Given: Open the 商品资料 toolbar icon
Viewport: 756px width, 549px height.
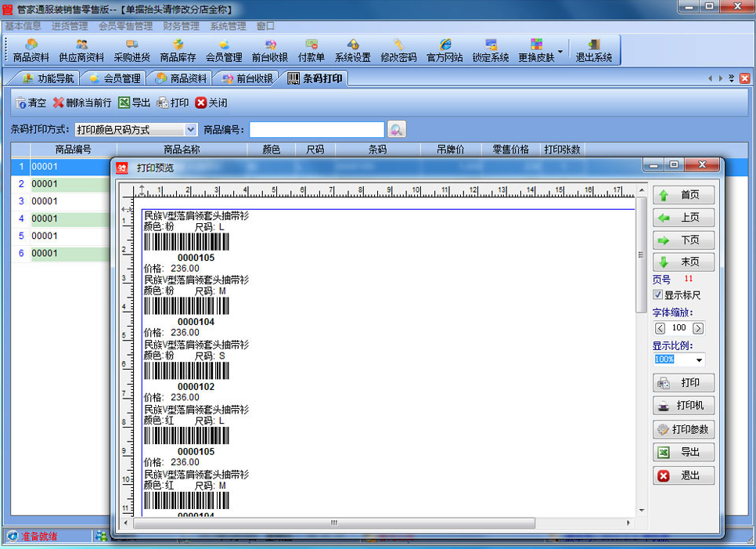Looking at the screenshot, I should click(x=31, y=50).
